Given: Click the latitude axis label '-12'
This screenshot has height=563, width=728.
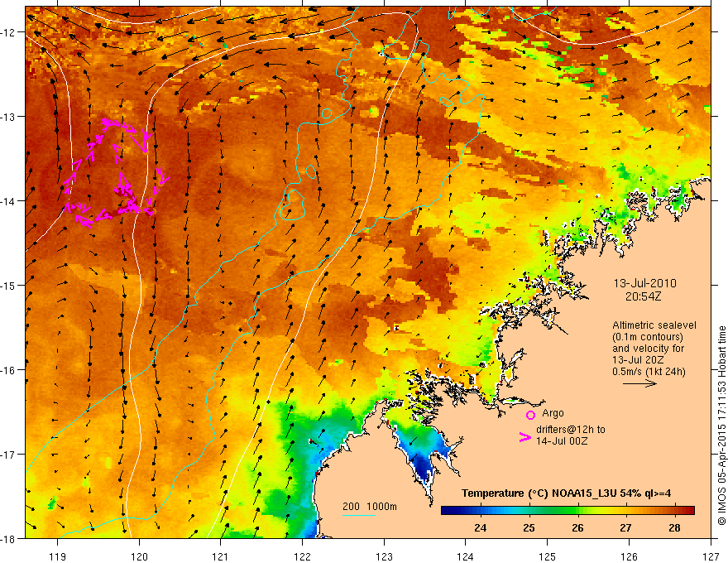Looking at the screenshot, I should click(8, 32).
